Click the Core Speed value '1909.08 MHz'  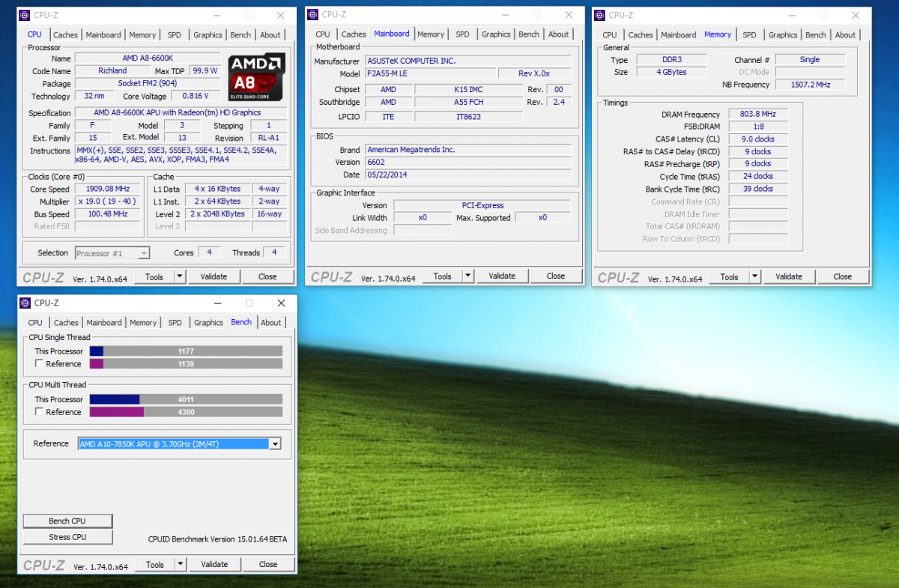click(108, 190)
